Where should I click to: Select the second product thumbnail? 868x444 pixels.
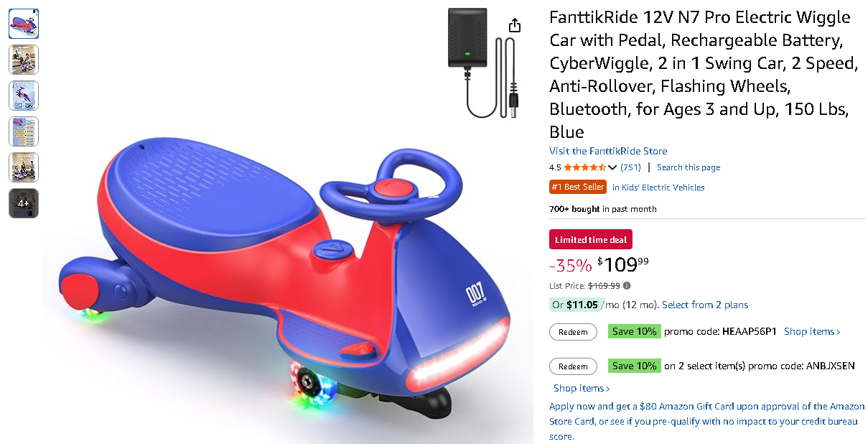click(24, 60)
